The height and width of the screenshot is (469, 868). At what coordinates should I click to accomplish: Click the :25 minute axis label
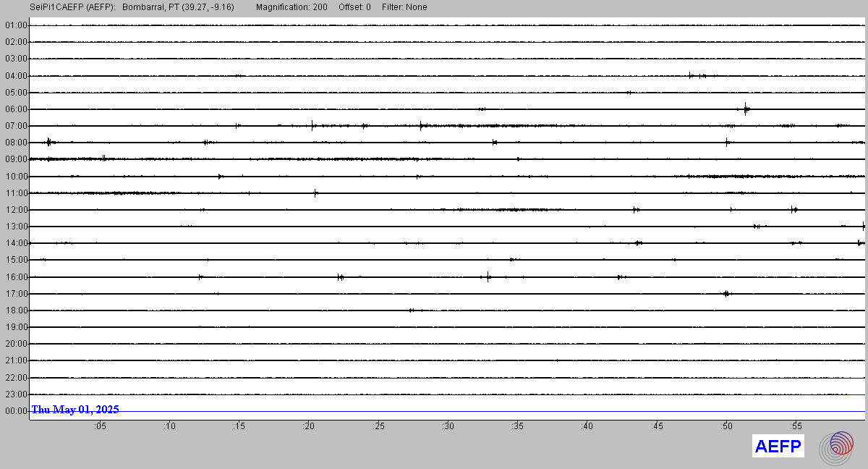[378, 427]
